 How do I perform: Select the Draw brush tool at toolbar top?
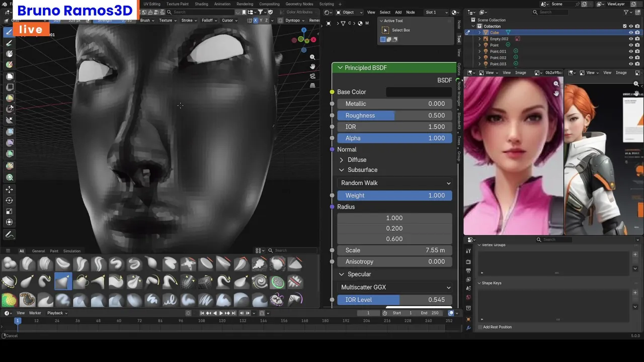(x=9, y=32)
